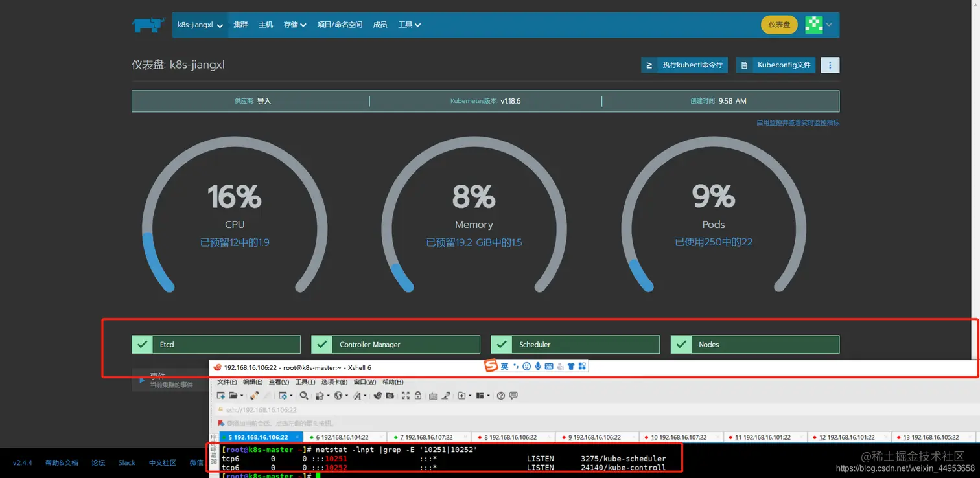980x478 pixels.
Task: Click Xshell search magnifier icon
Action: [x=304, y=395]
